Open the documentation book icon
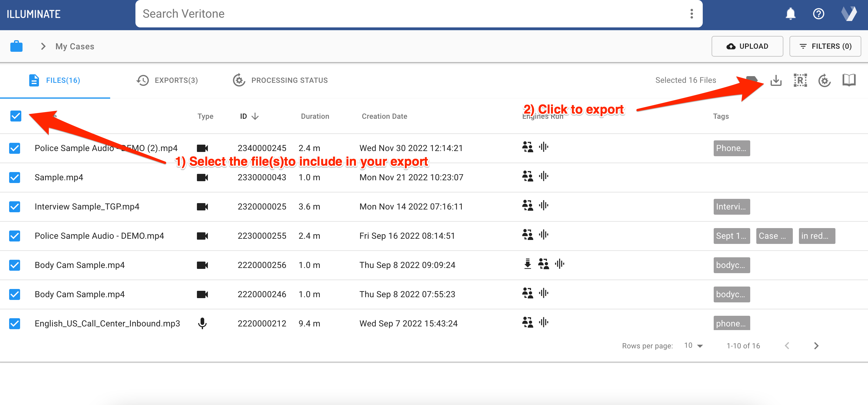 849,80
